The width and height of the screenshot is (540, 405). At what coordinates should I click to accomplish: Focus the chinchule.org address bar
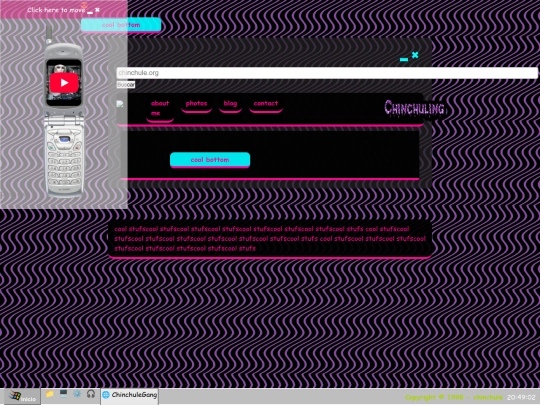coord(327,73)
